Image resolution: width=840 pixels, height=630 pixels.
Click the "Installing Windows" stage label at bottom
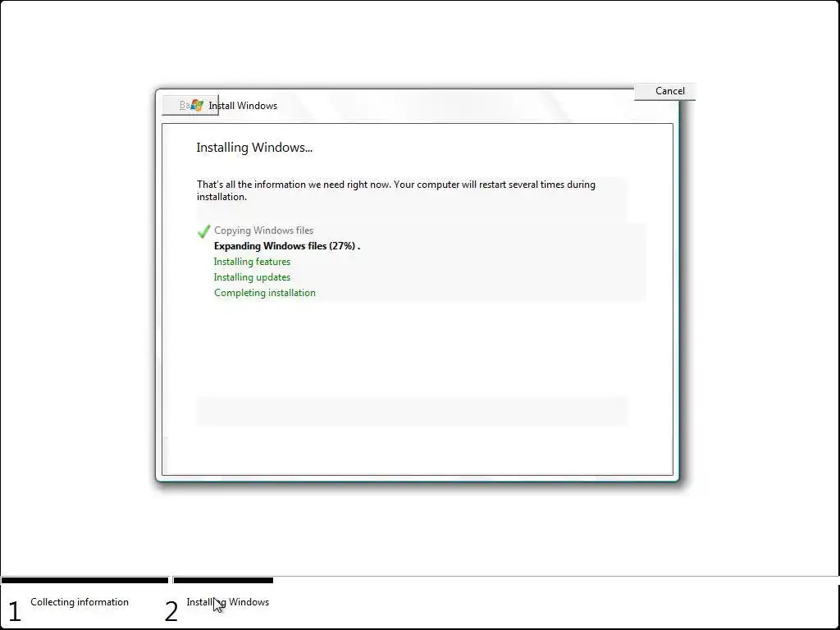228,602
